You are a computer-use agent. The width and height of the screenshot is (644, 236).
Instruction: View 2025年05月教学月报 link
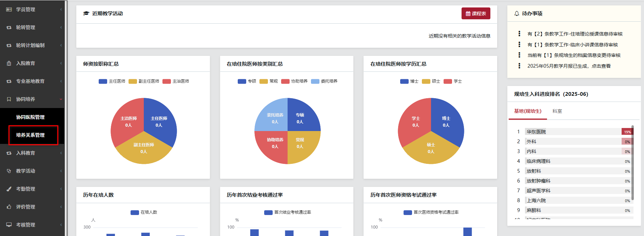point(569,66)
